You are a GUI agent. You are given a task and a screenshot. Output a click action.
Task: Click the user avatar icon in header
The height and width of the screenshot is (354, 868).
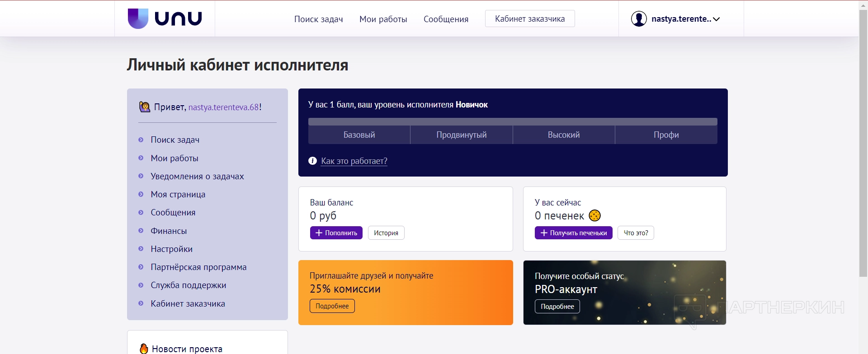[x=638, y=19]
